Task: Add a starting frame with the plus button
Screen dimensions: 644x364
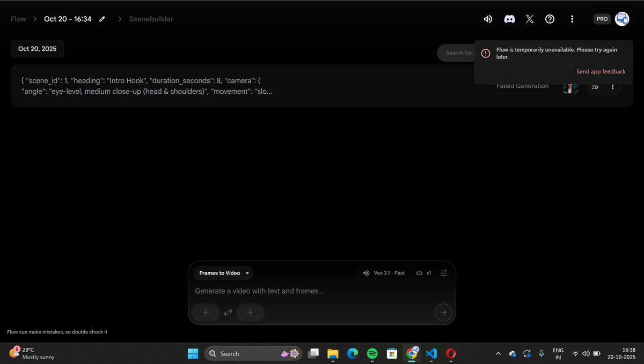Action: pyautogui.click(x=206, y=312)
